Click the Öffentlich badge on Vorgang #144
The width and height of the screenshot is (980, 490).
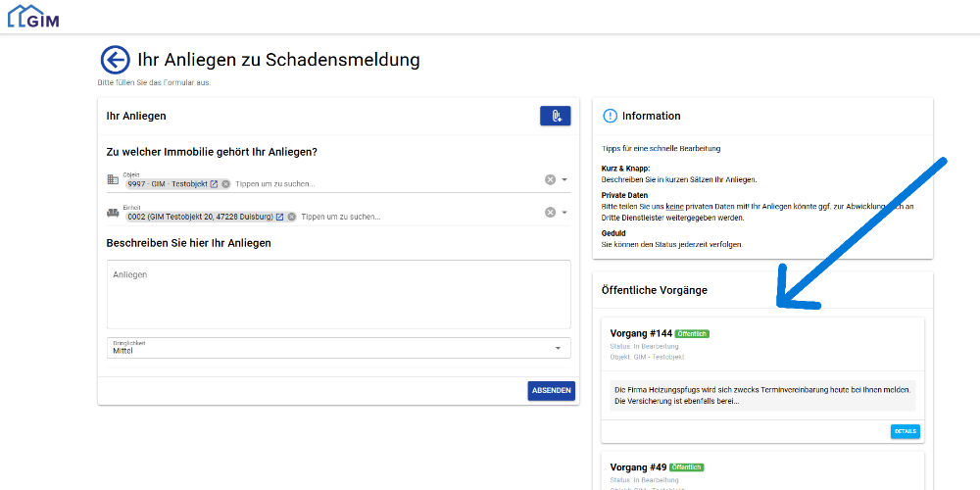692,334
